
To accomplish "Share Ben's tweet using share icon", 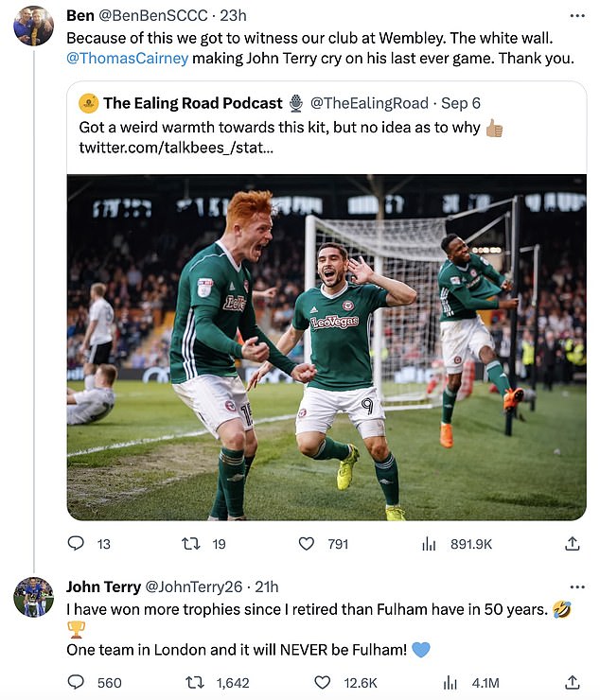I will (x=572, y=544).
